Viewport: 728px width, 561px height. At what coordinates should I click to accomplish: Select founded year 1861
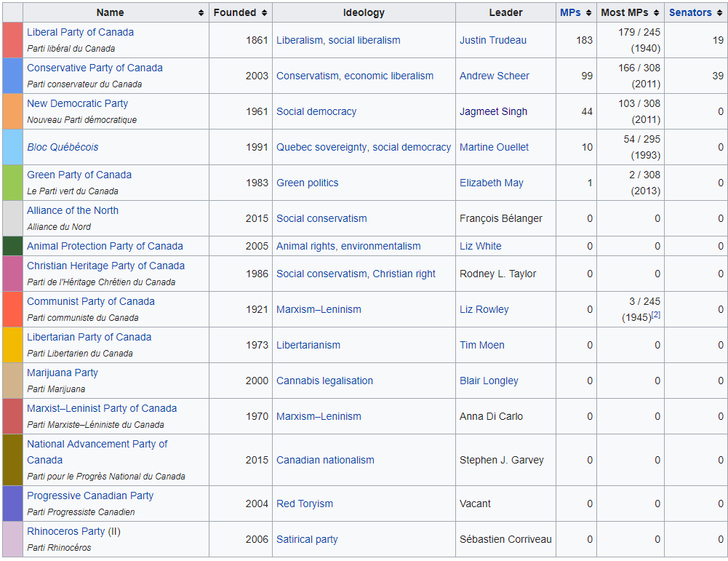pyautogui.click(x=257, y=41)
